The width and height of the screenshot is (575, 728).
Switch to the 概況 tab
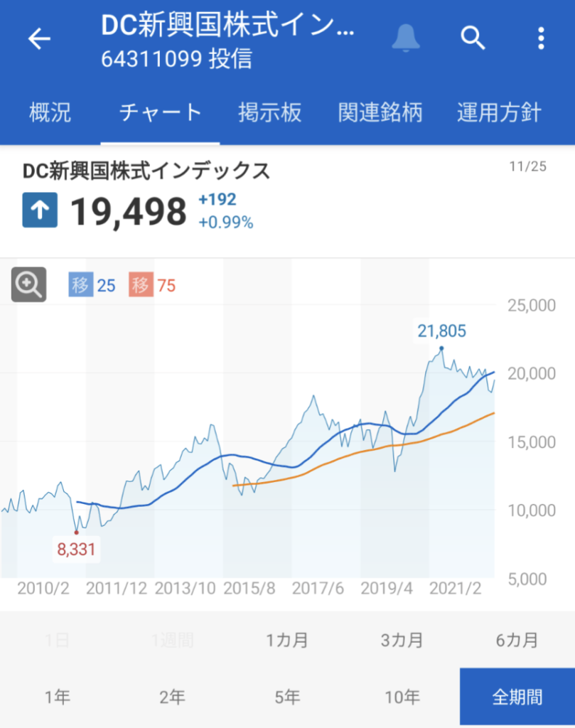pos(50,112)
